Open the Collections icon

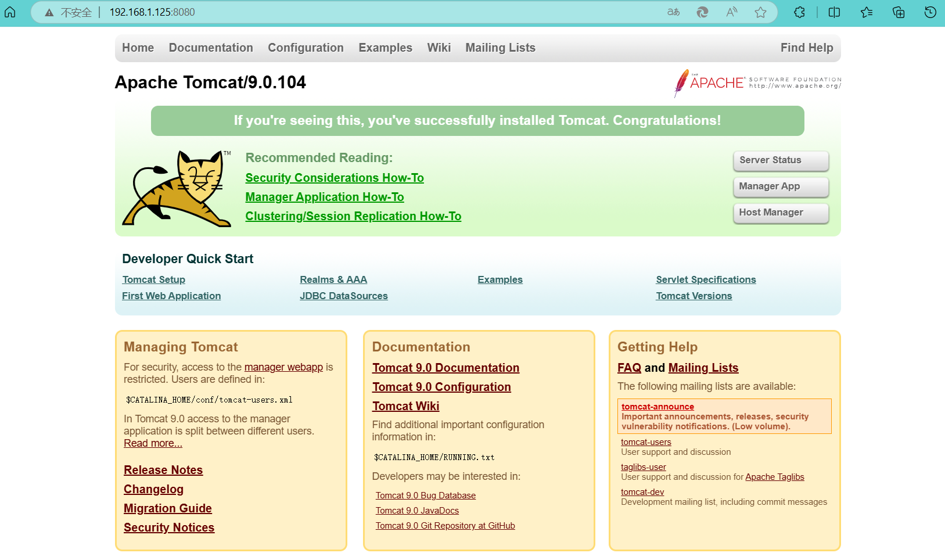[899, 12]
